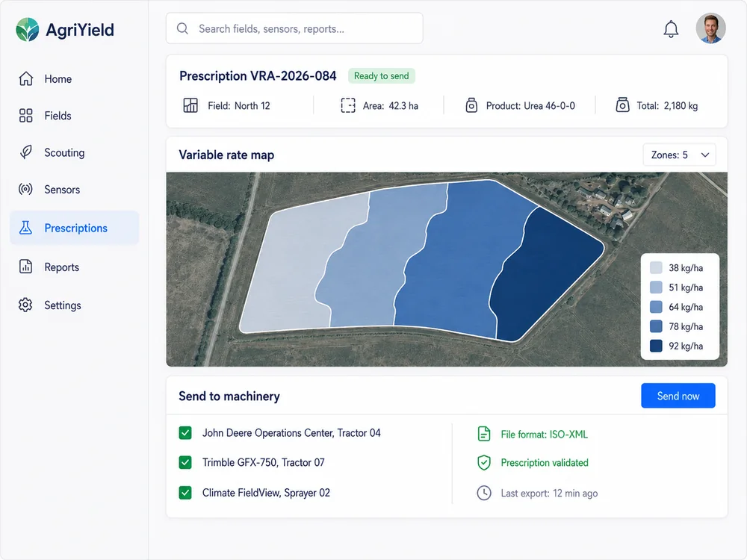
Task: Click the search magnifier icon
Action: (182, 28)
